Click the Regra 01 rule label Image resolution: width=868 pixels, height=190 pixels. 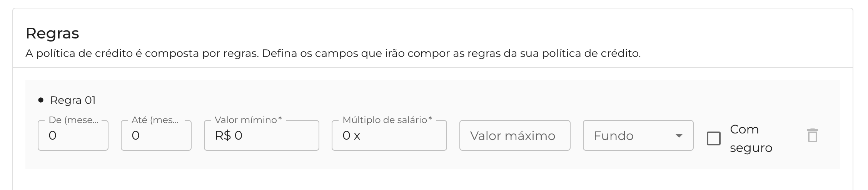pos(73,100)
